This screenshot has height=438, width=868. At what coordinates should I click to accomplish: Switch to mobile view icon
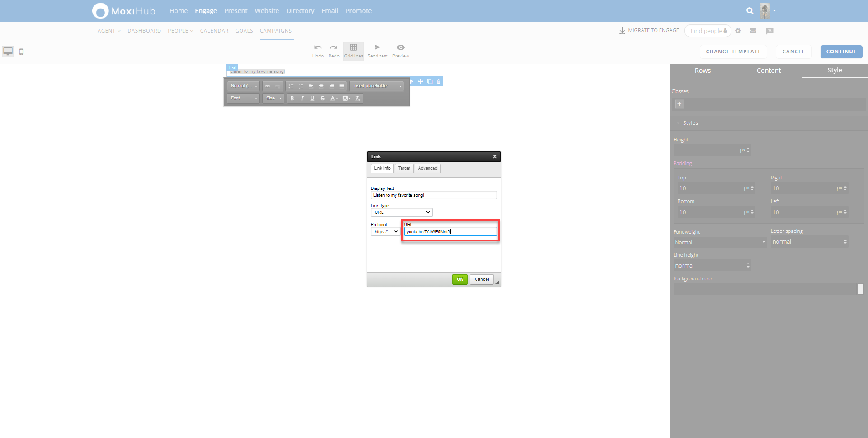[x=21, y=52]
